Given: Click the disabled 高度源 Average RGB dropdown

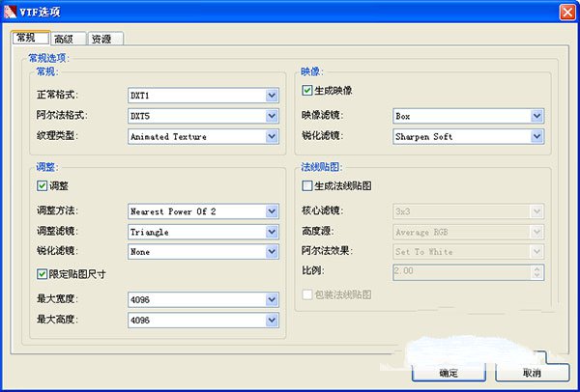Looking at the screenshot, I should pos(468,232).
